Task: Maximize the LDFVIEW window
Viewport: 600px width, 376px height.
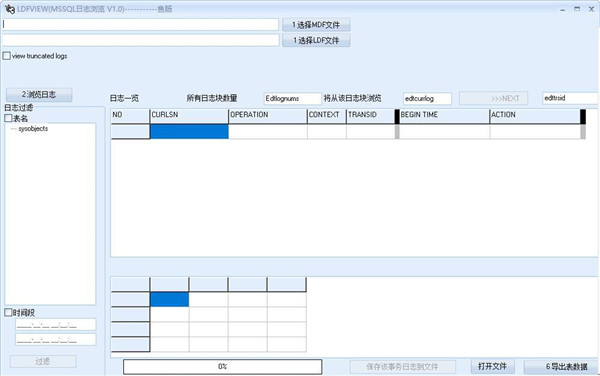Action: click(577, 9)
